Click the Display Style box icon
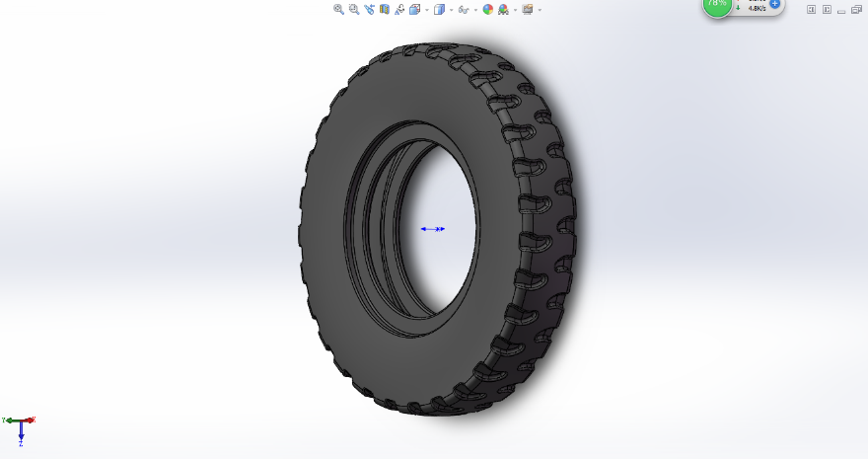This screenshot has height=459, width=868. 439,10
